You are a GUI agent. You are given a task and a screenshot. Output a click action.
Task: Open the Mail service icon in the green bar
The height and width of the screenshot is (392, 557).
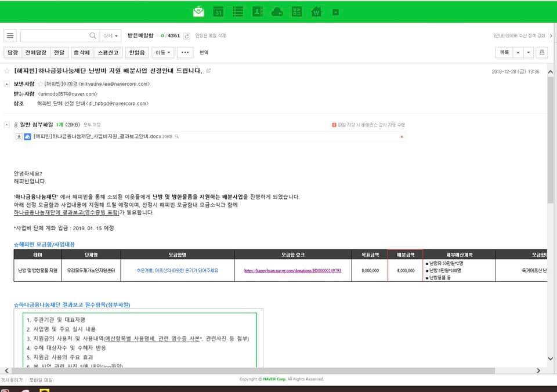198,12
